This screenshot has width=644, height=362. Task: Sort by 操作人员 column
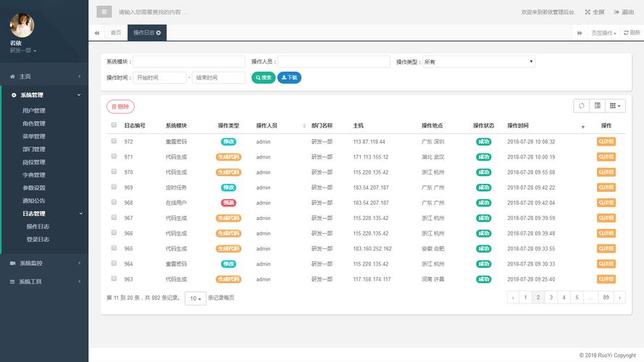point(281,125)
